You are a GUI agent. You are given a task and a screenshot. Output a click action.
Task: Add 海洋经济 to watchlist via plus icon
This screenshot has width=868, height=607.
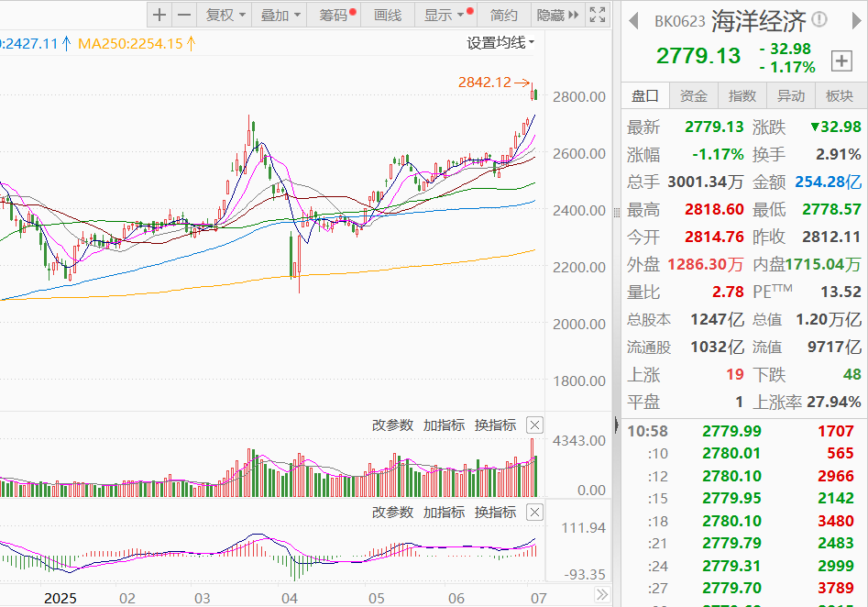point(841,61)
